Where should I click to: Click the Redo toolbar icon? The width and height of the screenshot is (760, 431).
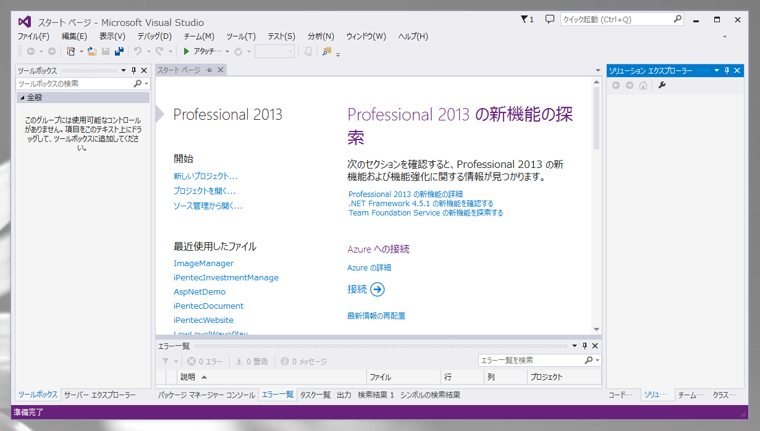tap(159, 51)
